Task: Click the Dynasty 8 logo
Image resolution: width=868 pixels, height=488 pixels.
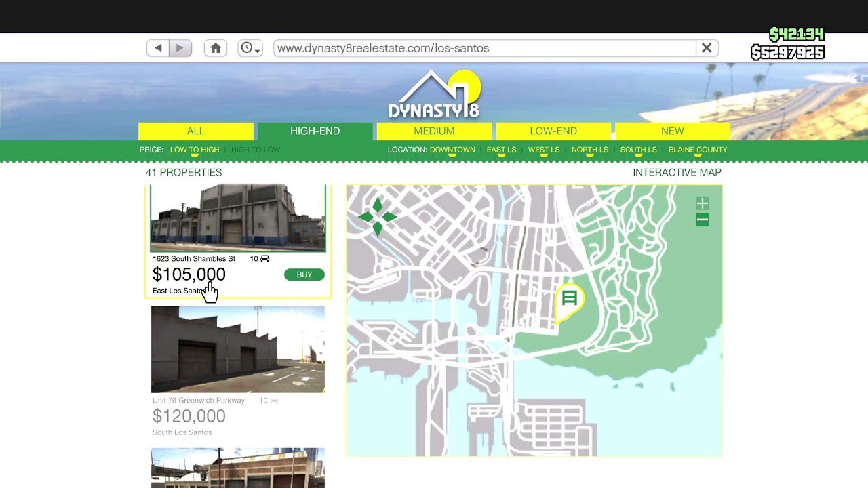Action: click(x=435, y=95)
